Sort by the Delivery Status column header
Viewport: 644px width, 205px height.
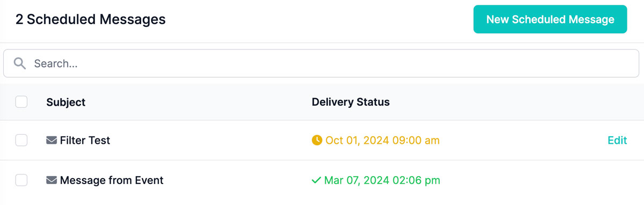[x=351, y=102]
